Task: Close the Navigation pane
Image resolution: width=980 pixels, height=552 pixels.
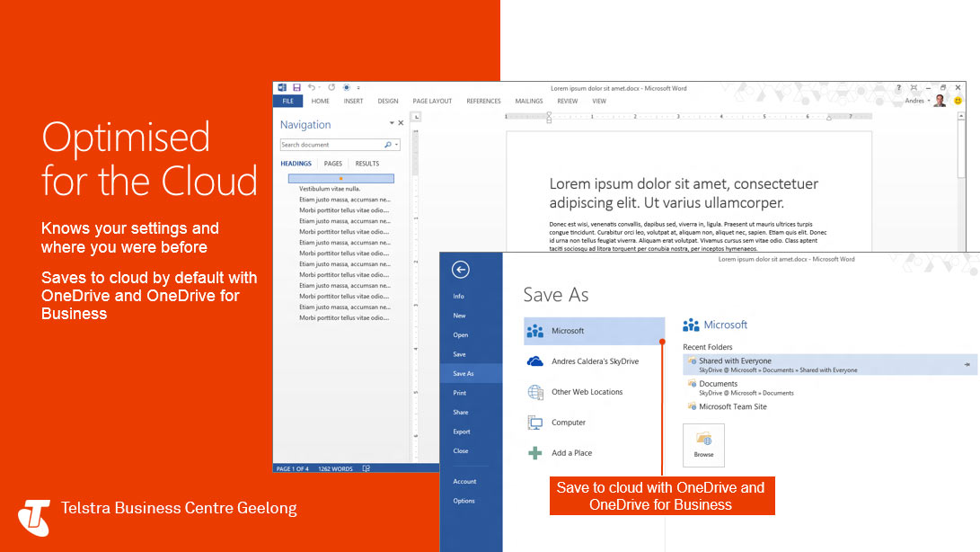Action: 401,123
